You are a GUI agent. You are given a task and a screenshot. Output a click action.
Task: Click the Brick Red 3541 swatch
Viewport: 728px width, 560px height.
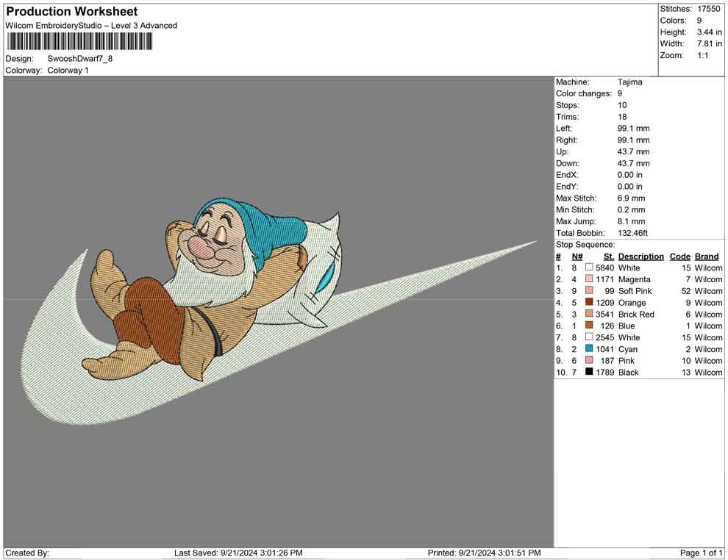pyautogui.click(x=589, y=315)
